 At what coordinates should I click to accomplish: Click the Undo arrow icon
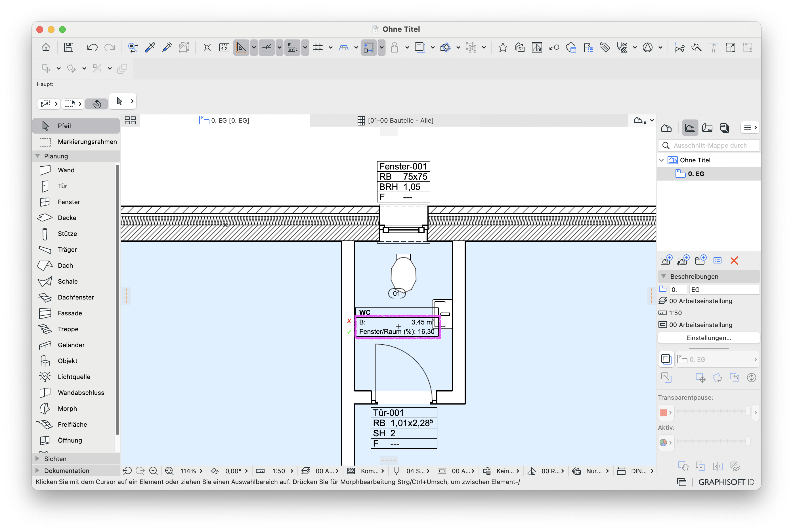pyautogui.click(x=92, y=47)
